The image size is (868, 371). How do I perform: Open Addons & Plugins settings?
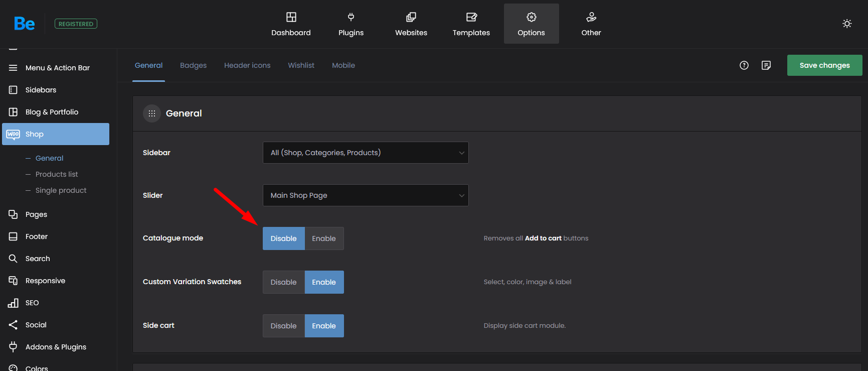coord(56,347)
